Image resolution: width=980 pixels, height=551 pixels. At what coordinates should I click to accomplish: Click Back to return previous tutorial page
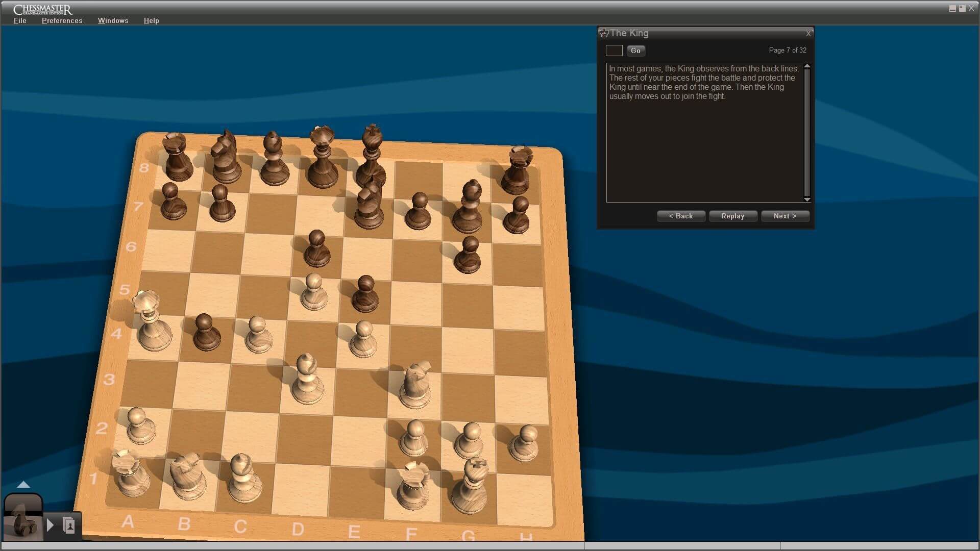(x=680, y=215)
